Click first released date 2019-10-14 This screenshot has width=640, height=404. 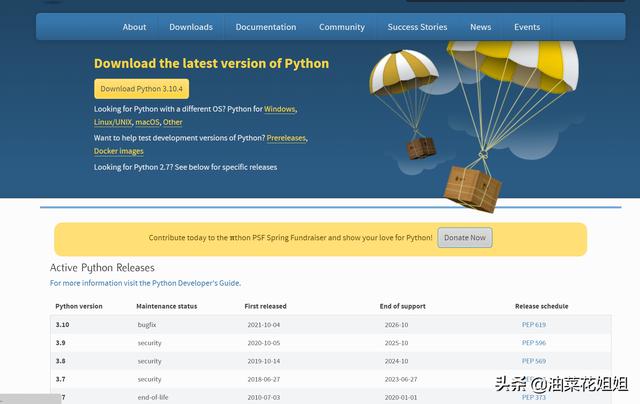coord(264,361)
